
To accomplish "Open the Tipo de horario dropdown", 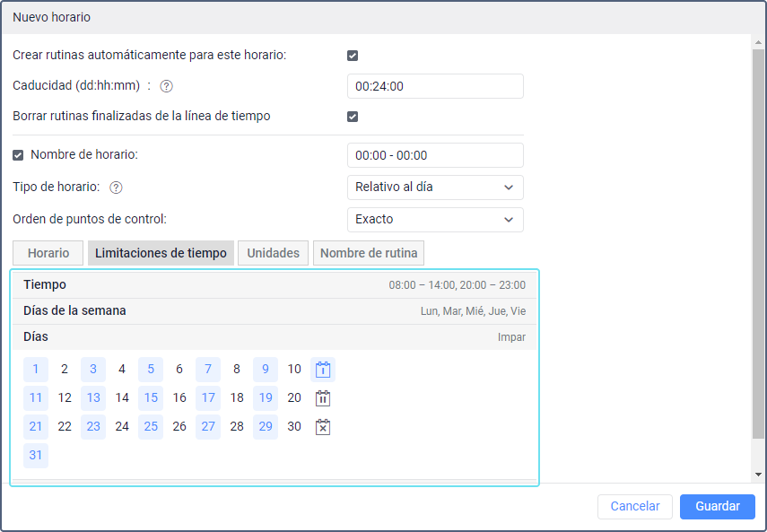I will click(x=435, y=188).
